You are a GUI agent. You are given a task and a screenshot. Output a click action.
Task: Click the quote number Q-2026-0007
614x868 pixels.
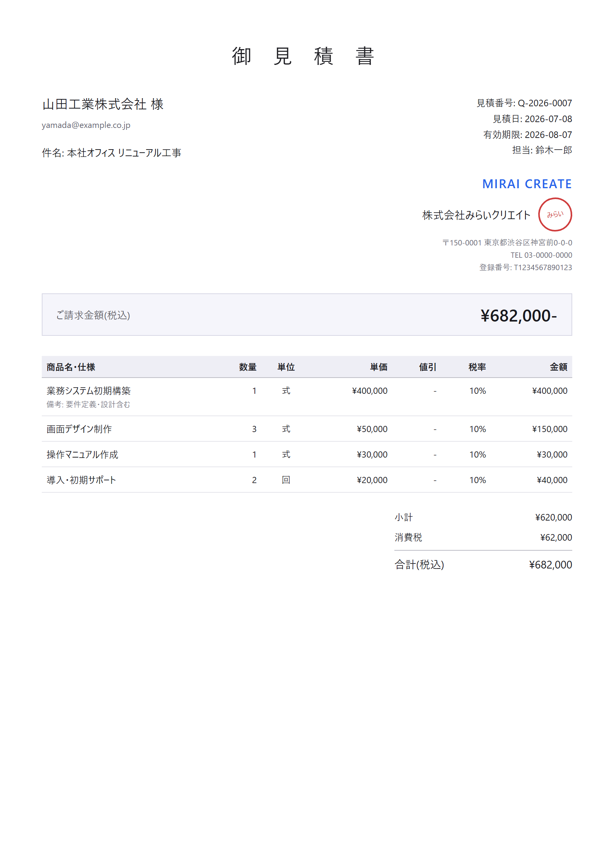point(545,103)
